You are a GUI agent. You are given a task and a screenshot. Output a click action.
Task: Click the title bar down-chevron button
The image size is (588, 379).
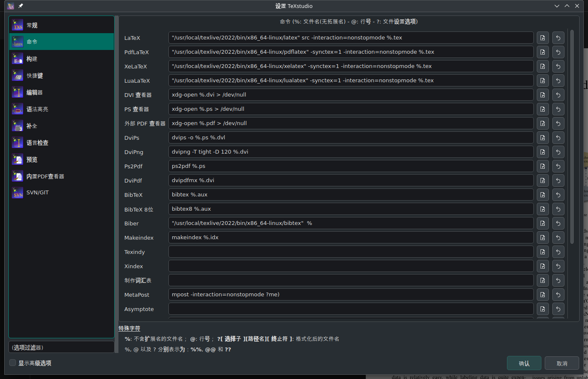tap(557, 6)
